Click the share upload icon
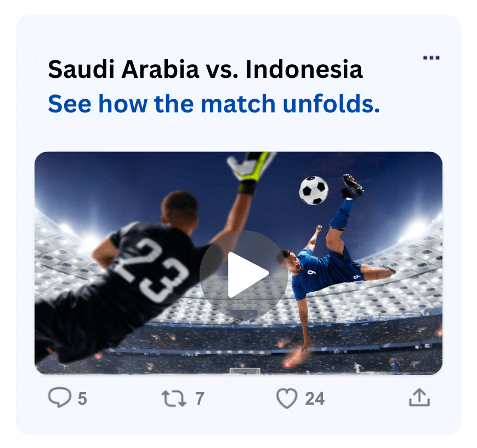477x448 pixels. (x=419, y=397)
